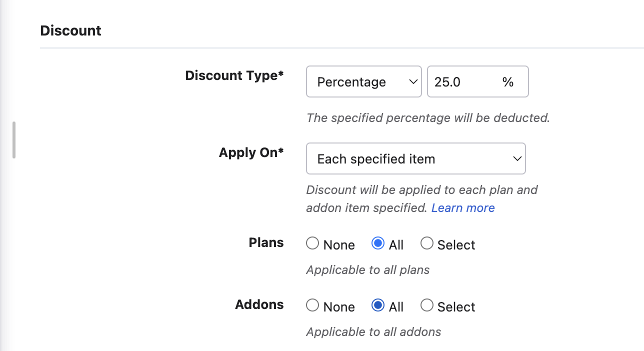644x351 pixels.
Task: Click the percent symbol in the value field
Action: (x=508, y=82)
